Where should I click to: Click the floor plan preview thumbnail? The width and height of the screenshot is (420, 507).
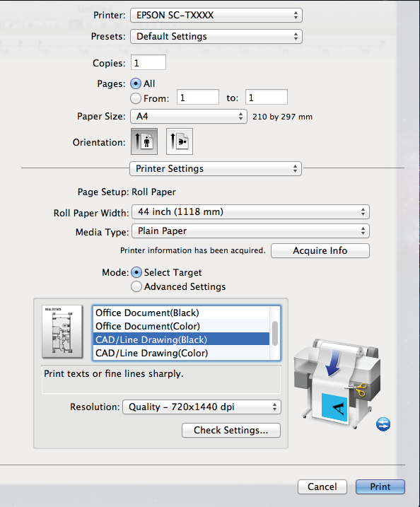62,332
